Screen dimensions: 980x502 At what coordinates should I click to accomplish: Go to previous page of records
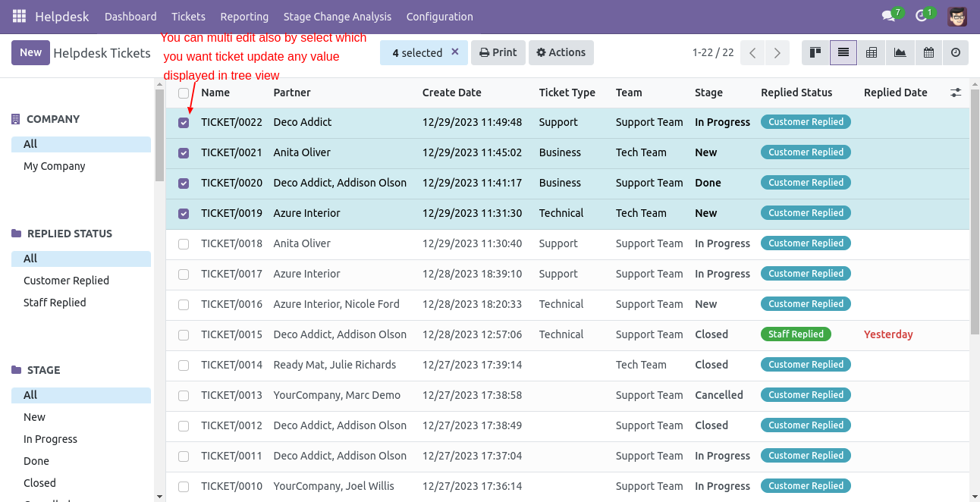click(752, 53)
